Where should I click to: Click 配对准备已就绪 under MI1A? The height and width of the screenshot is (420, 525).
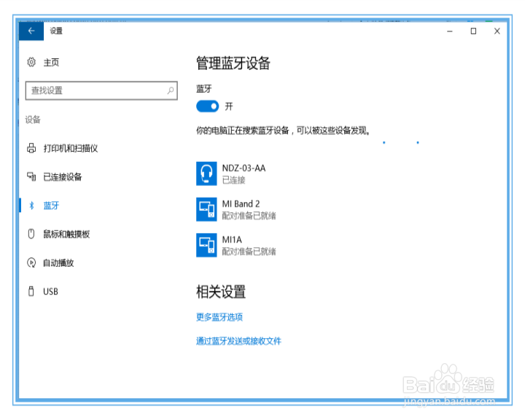pos(249,252)
